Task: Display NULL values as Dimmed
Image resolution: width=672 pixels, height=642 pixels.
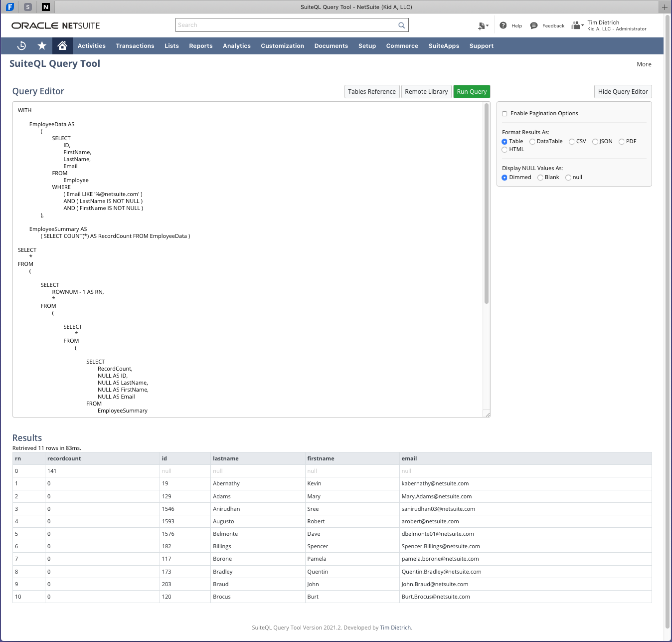Action: (504, 178)
